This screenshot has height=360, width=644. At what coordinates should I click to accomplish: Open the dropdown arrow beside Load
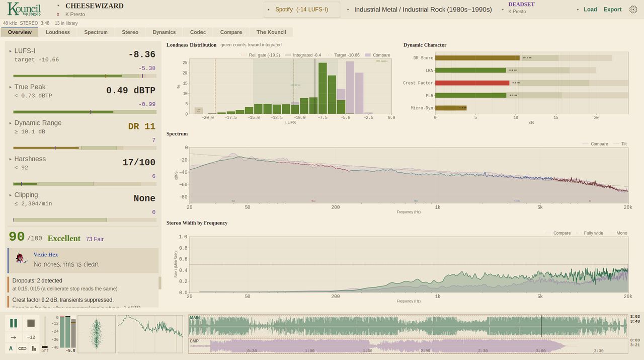coord(578,10)
